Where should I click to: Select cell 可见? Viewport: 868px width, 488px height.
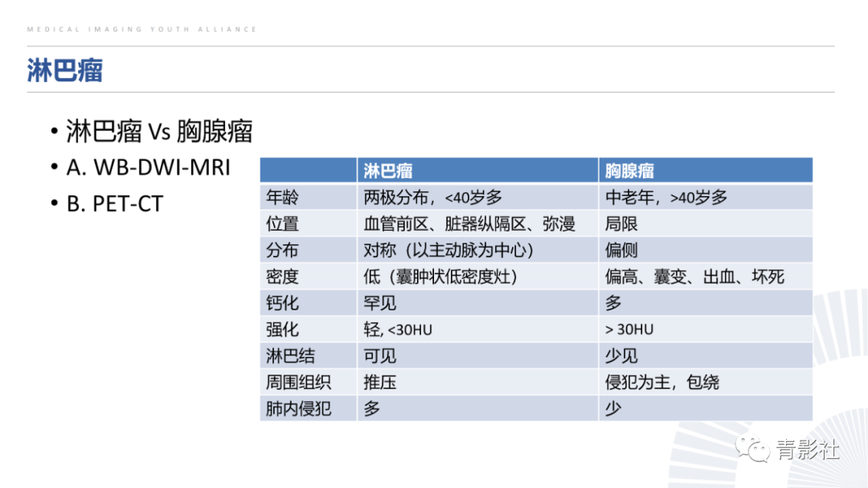(477, 355)
